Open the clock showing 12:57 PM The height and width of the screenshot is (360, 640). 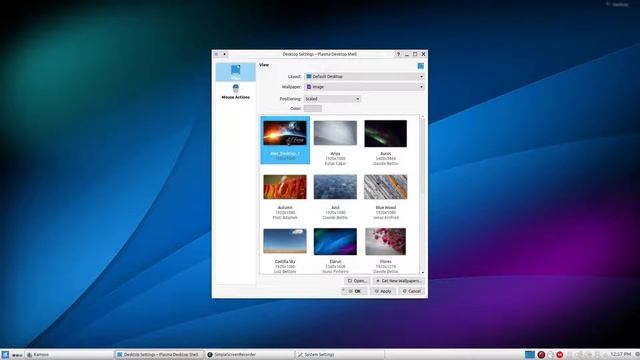(x=621, y=354)
